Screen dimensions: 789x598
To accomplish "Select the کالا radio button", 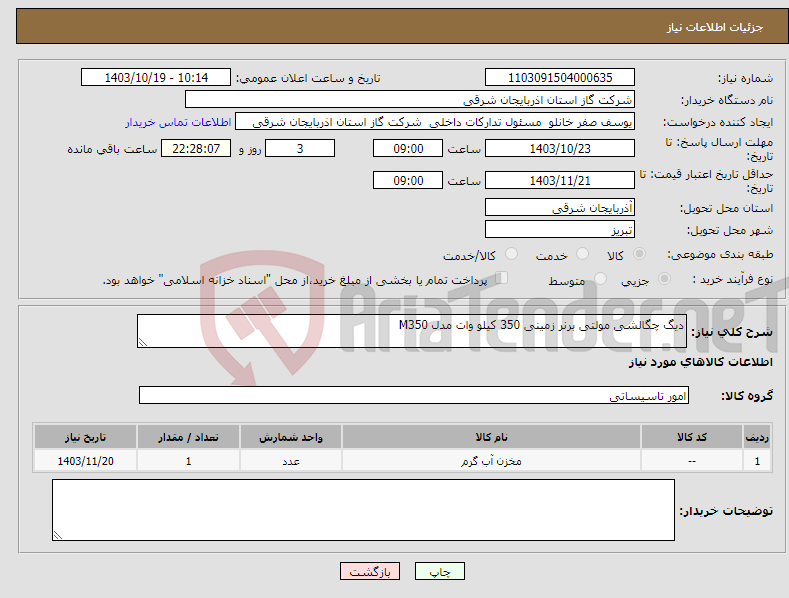I will pos(639,254).
